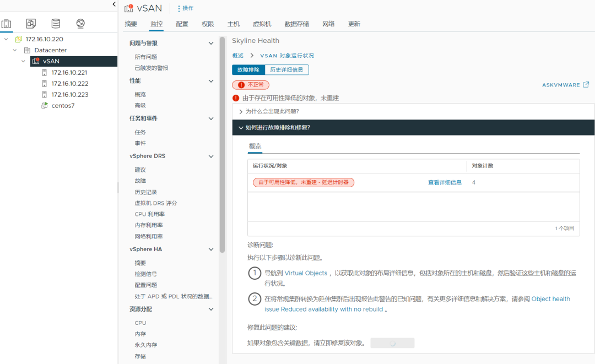Screen dimensions: 595x364
Task: Open Object health issue Reduced availability link
Action: 418,304
